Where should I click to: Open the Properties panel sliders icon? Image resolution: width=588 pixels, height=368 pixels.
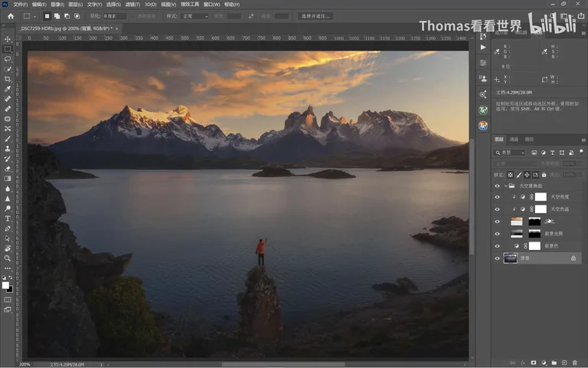coord(483,63)
